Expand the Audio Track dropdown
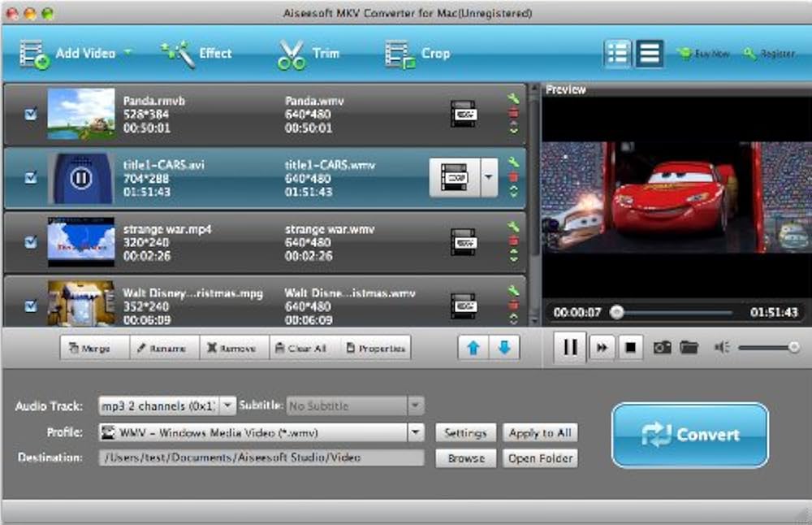Viewport: 812px width, 525px height. [x=227, y=406]
